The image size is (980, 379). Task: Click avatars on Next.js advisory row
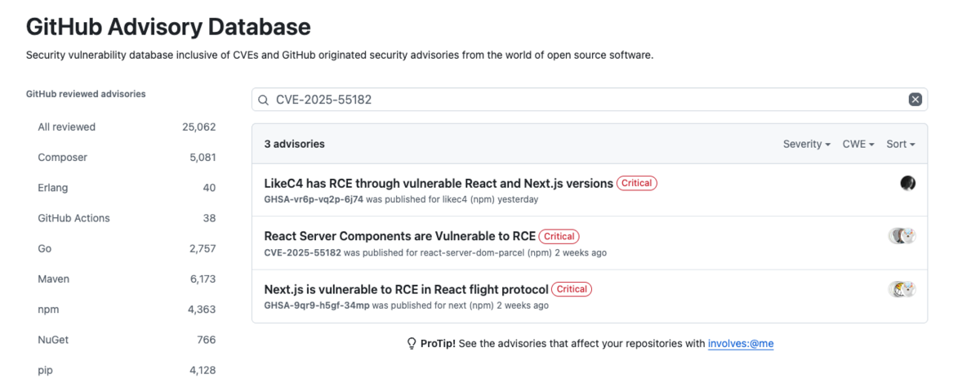[x=902, y=289]
